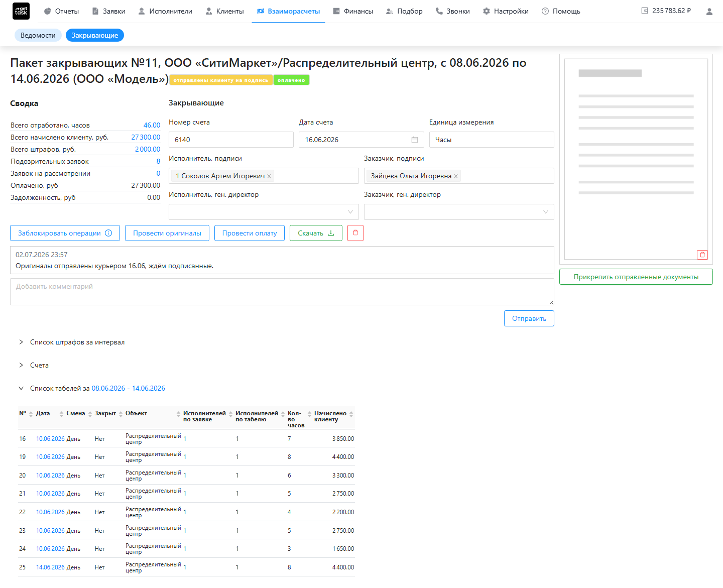Screen dimensions: 723x588
Task: Switch to the Ведомости tab
Action: (x=38, y=35)
